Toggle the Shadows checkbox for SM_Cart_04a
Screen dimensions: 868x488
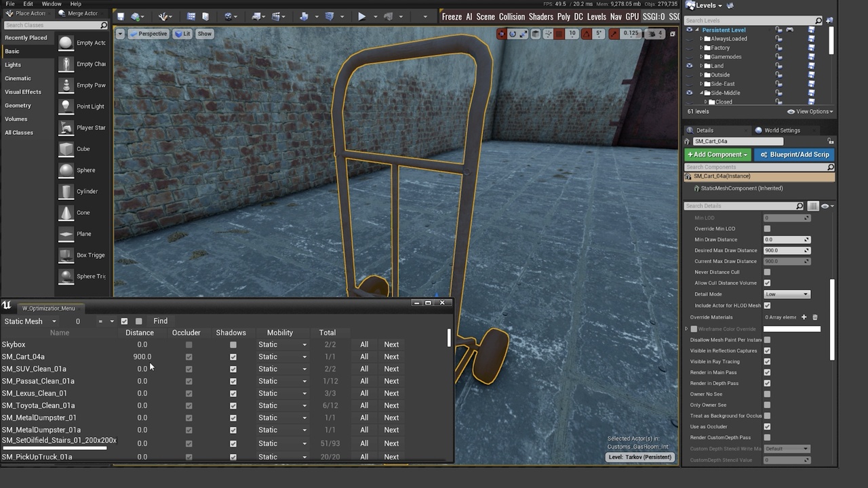(233, 357)
